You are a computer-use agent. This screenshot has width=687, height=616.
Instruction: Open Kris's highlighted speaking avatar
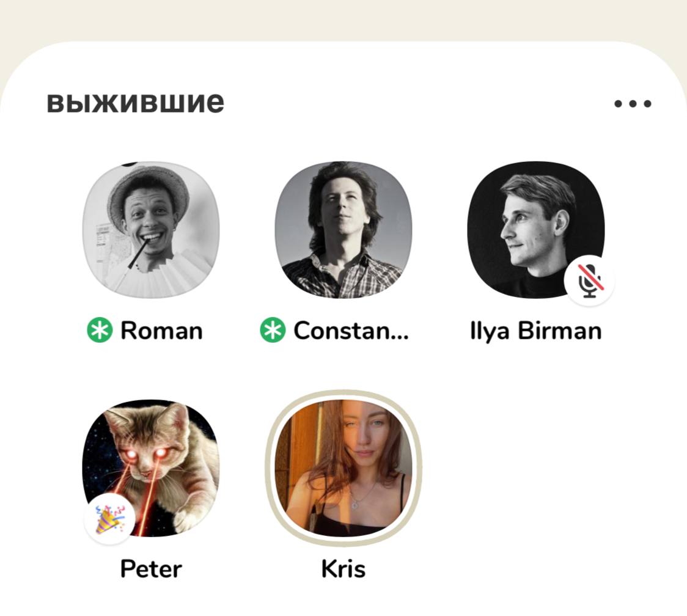(343, 468)
